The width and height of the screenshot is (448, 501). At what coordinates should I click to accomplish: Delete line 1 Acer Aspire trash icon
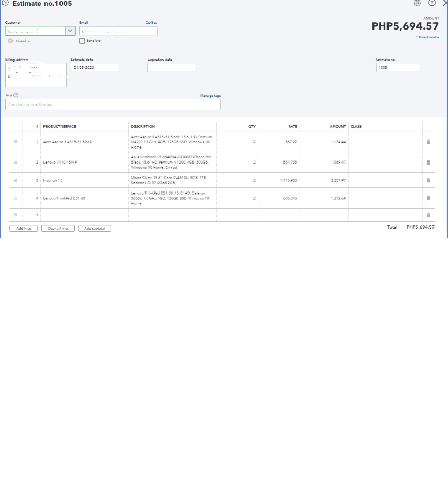pyautogui.click(x=428, y=142)
